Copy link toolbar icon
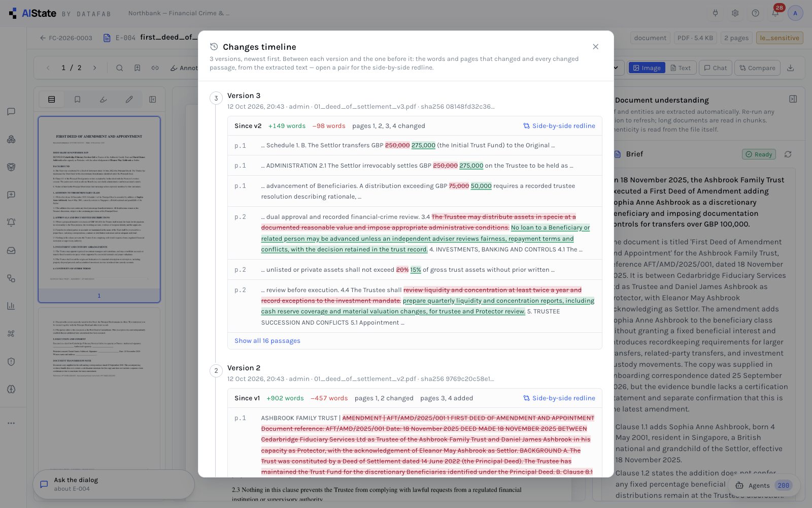This screenshot has width=812, height=508. (155, 68)
